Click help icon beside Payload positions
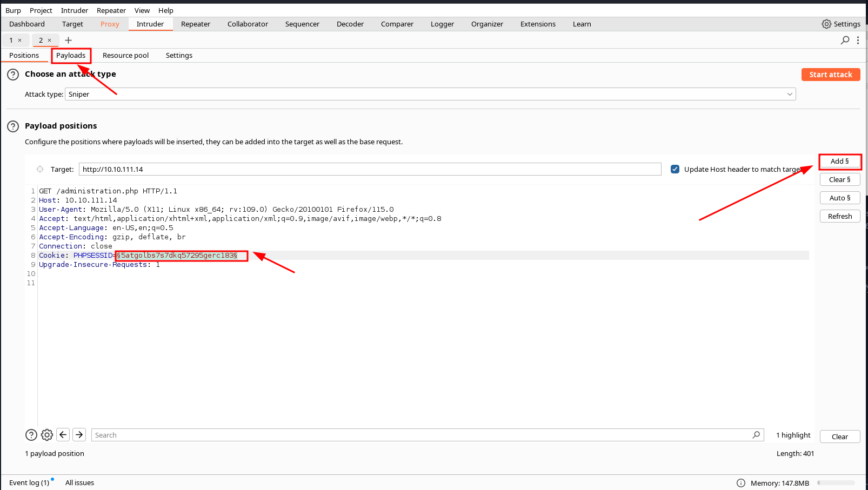This screenshot has width=868, height=490. click(x=13, y=126)
